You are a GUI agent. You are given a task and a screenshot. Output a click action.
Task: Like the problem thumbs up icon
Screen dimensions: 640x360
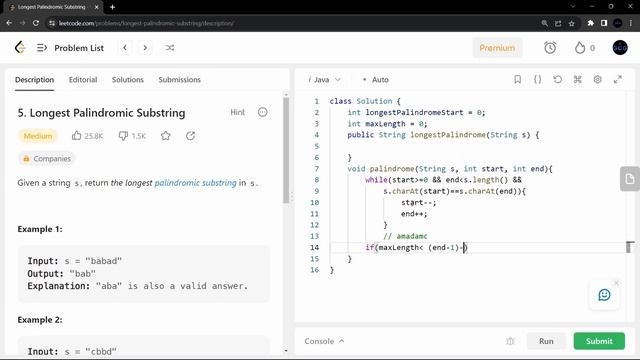coord(76,136)
